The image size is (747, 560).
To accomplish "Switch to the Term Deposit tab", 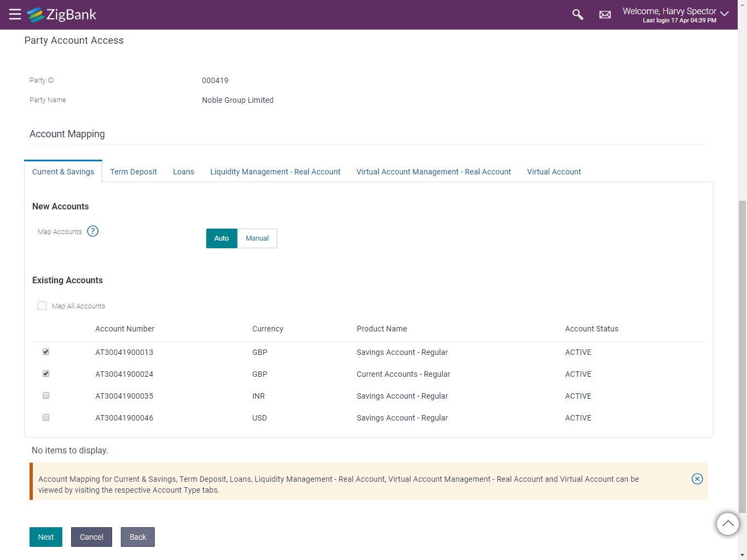I will (133, 172).
